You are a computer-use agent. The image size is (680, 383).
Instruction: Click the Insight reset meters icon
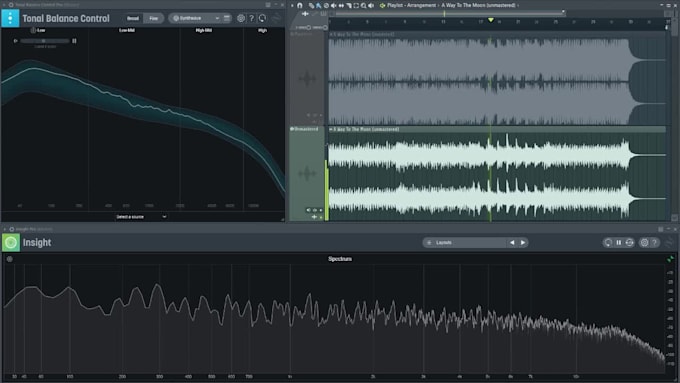tap(608, 242)
